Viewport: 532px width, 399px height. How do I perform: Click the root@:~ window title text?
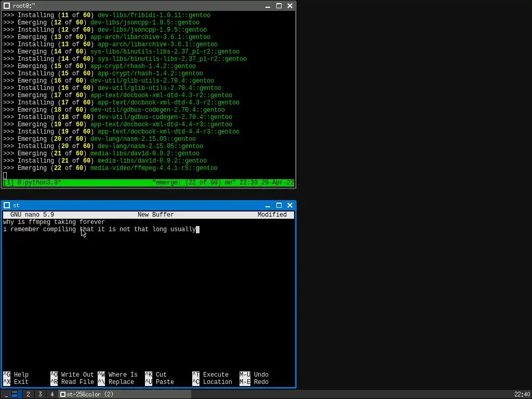[24, 6]
